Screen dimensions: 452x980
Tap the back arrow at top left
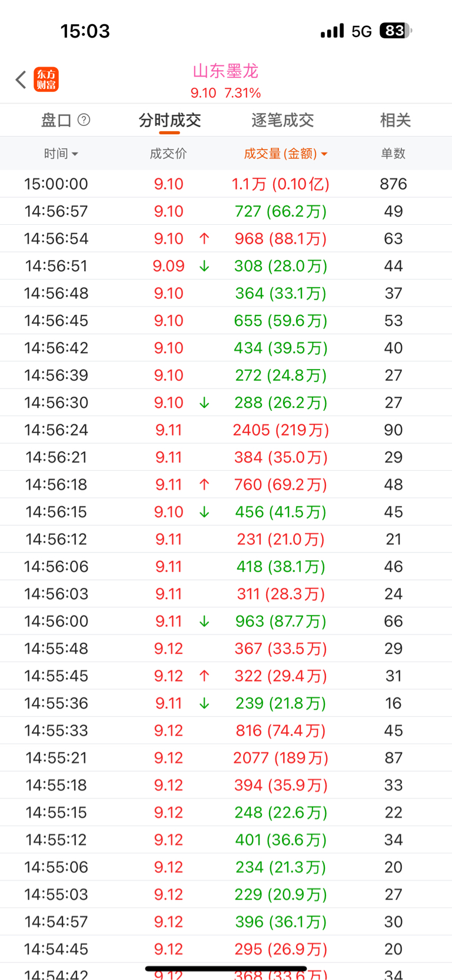pos(21,79)
